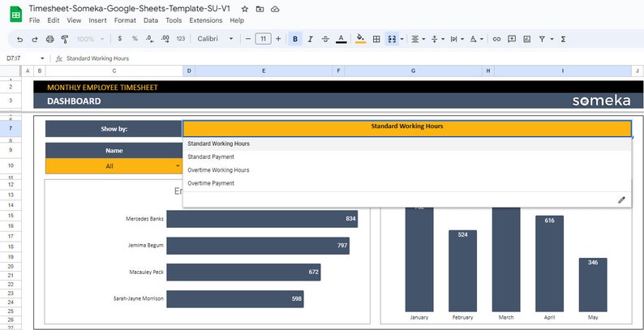Open horizontal align dropdown
This screenshot has height=330, width=644.
click(418, 39)
